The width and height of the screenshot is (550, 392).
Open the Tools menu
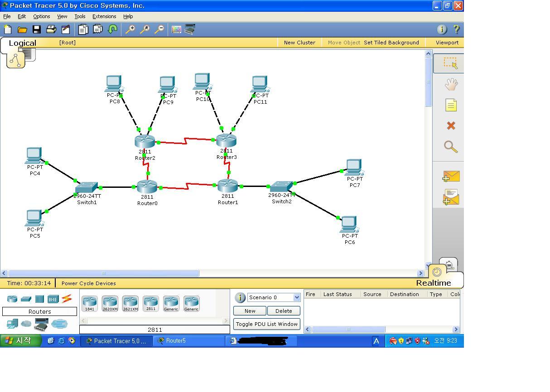(80, 16)
